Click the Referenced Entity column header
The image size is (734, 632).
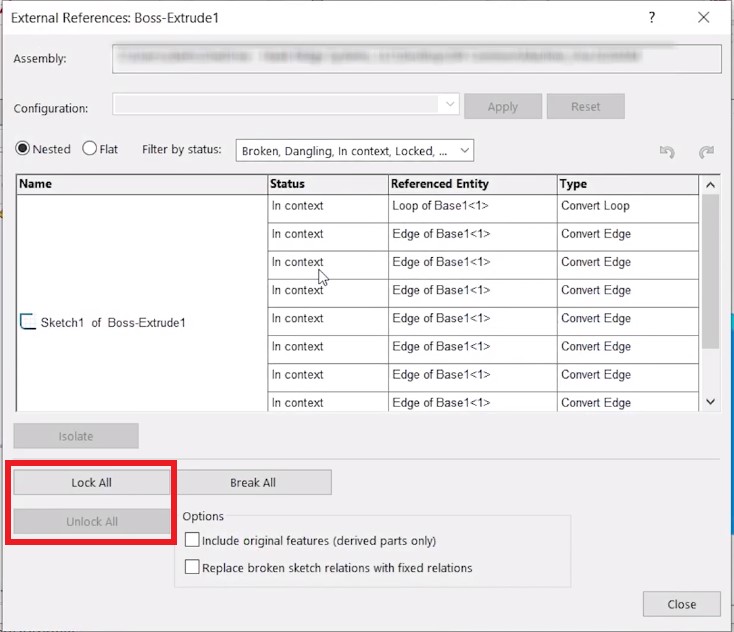tap(471, 184)
